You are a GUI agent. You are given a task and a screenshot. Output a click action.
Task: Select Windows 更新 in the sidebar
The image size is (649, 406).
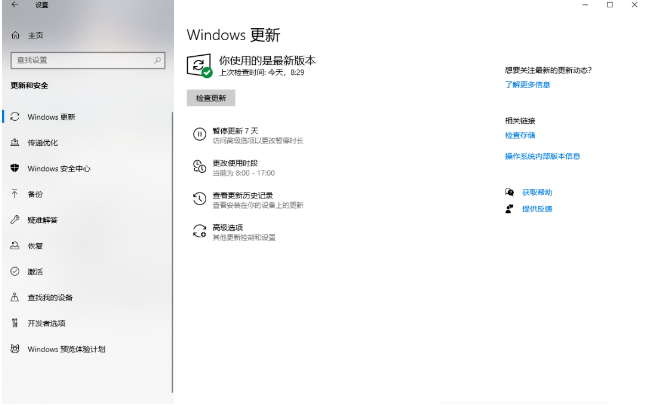51,117
